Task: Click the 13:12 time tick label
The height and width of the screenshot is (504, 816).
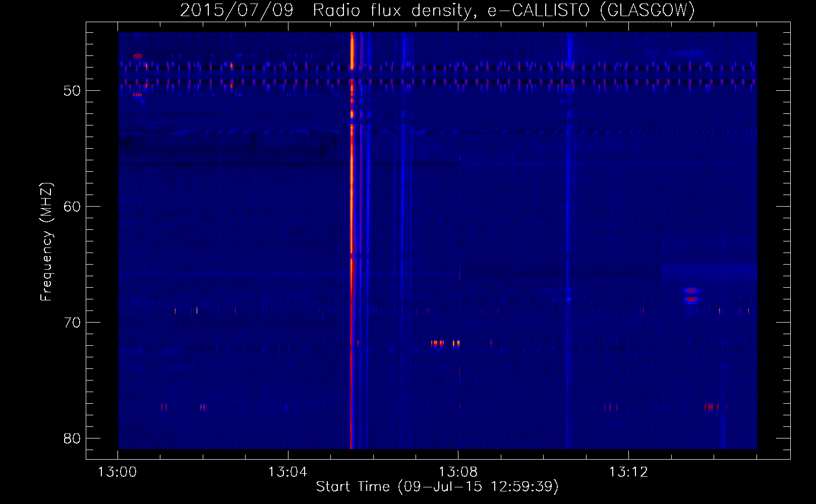Action: coord(628,472)
